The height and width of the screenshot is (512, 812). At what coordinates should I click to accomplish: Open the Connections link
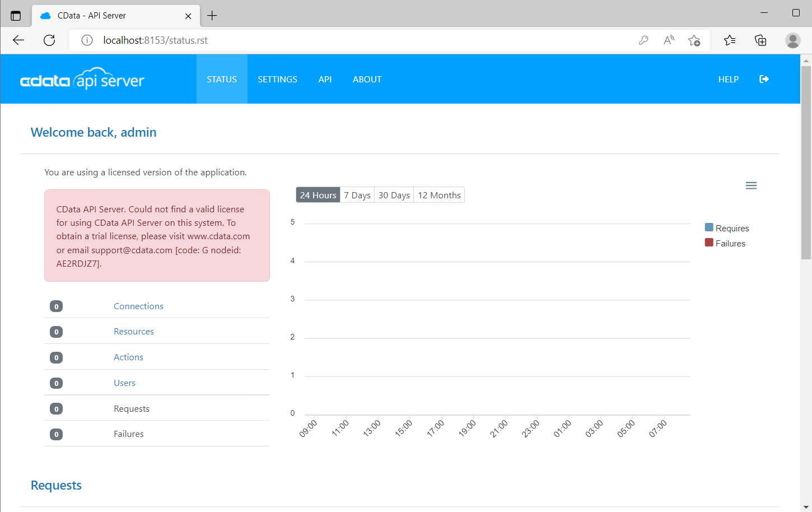coord(138,306)
